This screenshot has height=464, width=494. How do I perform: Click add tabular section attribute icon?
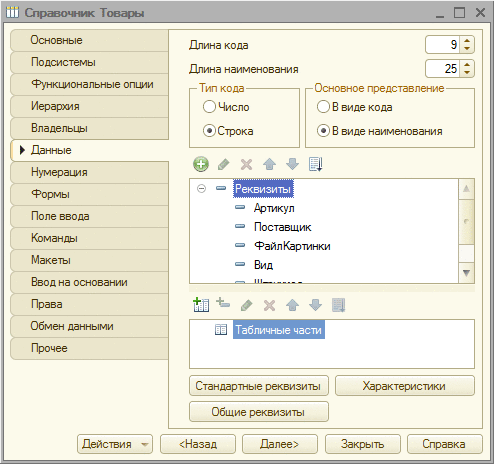[223, 303]
